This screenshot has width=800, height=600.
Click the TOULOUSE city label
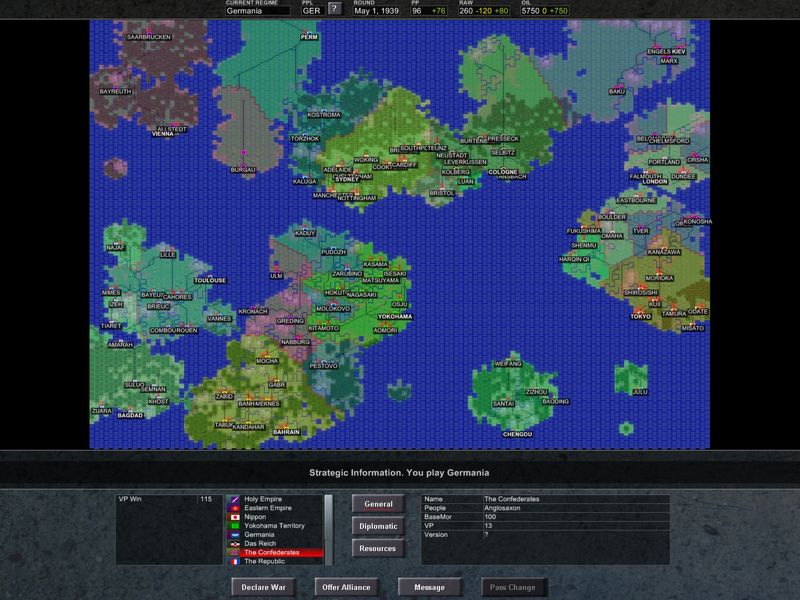pyautogui.click(x=210, y=281)
